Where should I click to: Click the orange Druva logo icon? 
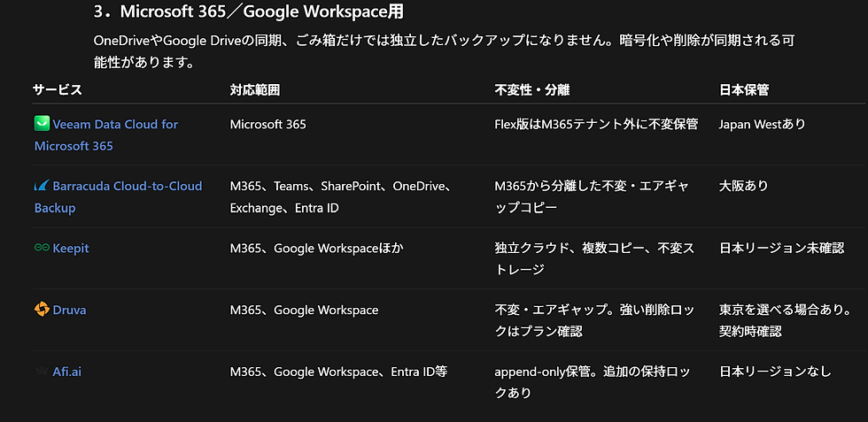tap(42, 309)
